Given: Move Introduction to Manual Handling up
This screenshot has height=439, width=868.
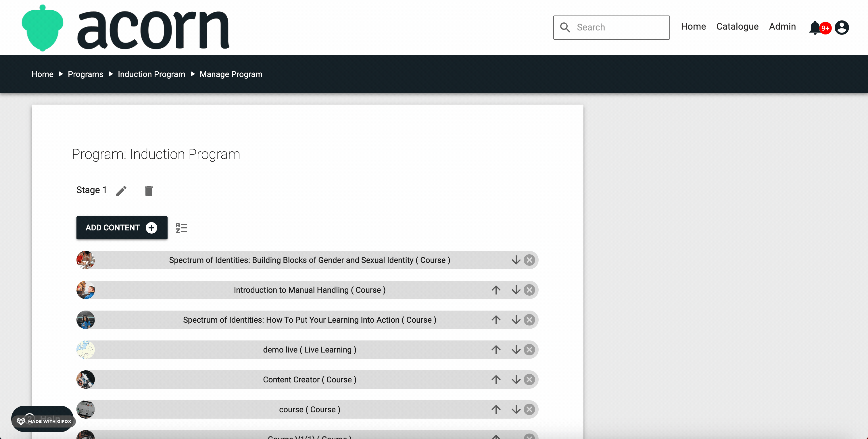Looking at the screenshot, I should 496,290.
